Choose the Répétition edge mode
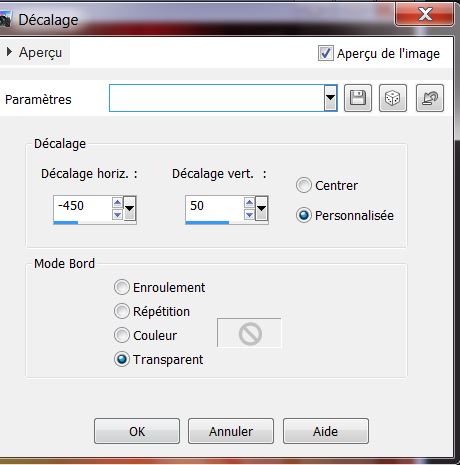The width and height of the screenshot is (460, 465). (x=122, y=311)
